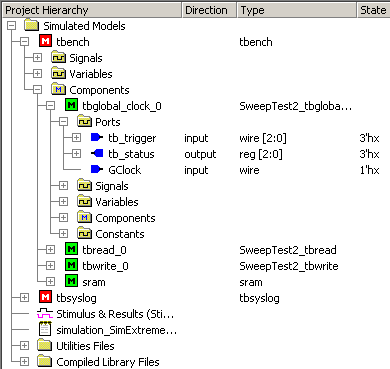Expand the Constants node
The height and width of the screenshot is (369, 390).
63,233
